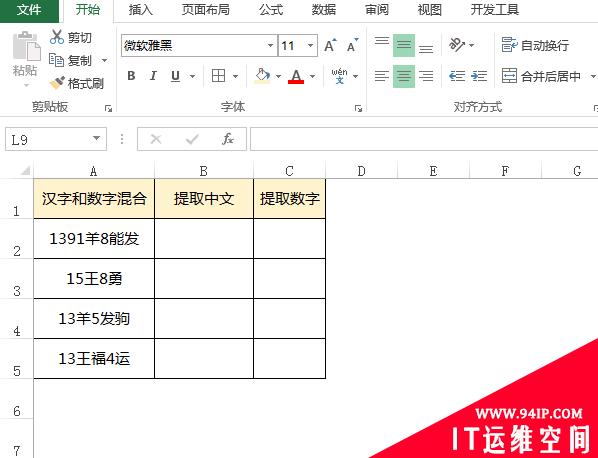Align text right
598x458 pixels.
click(426, 76)
